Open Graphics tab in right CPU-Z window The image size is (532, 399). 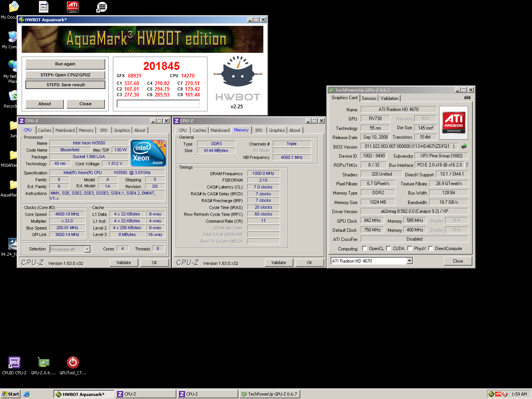[x=277, y=130]
